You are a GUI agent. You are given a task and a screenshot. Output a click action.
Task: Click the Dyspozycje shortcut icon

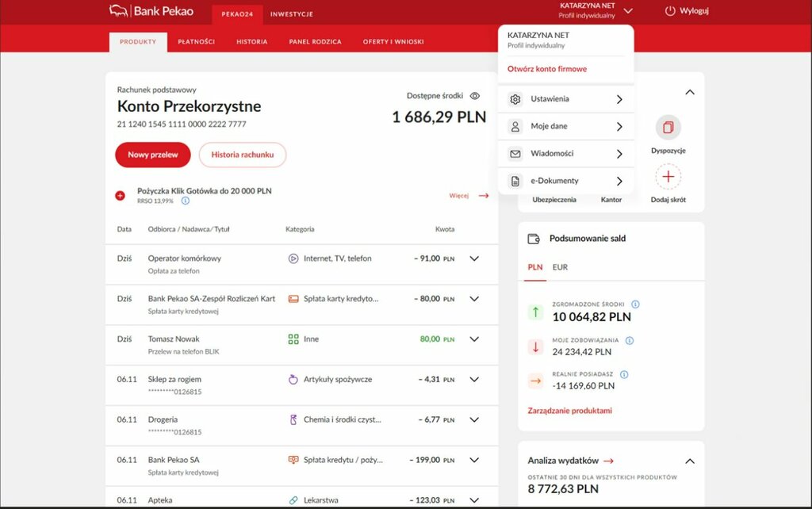pos(668,128)
